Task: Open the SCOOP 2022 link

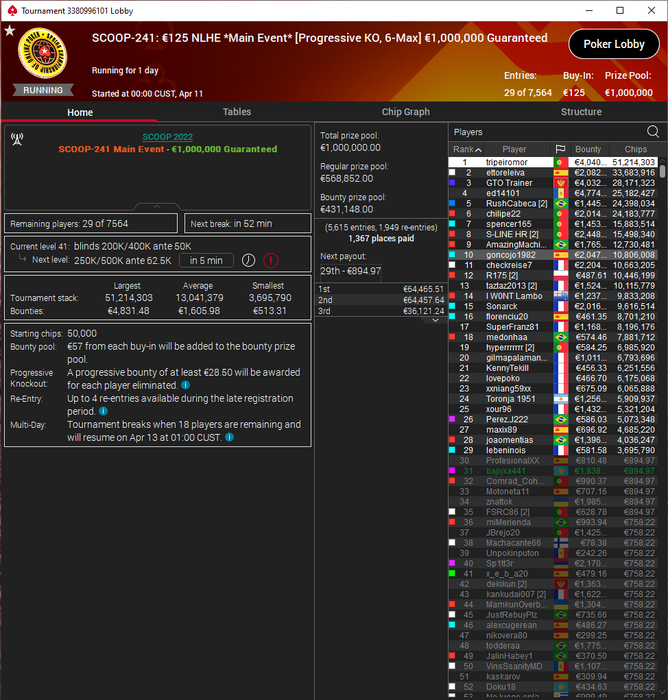Action: click(x=167, y=137)
